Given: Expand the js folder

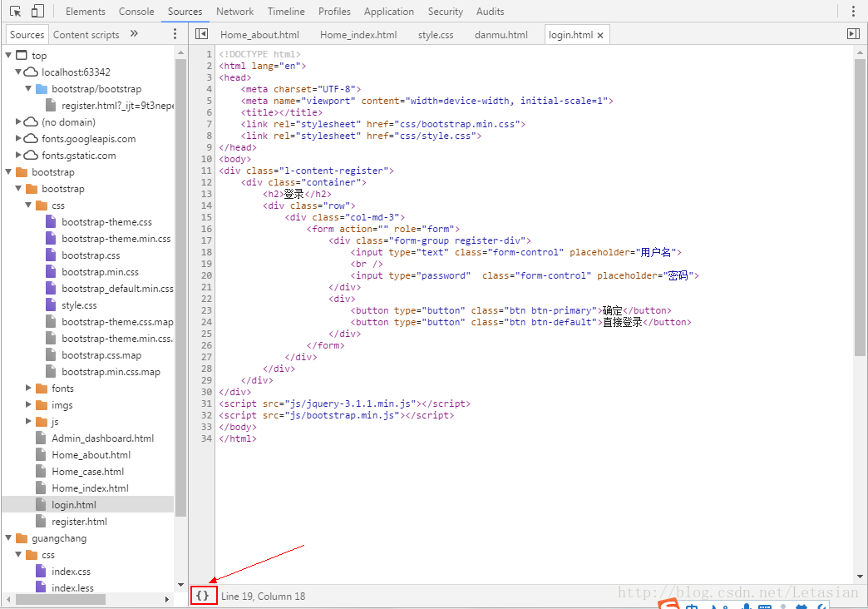Looking at the screenshot, I should pyautogui.click(x=28, y=421).
